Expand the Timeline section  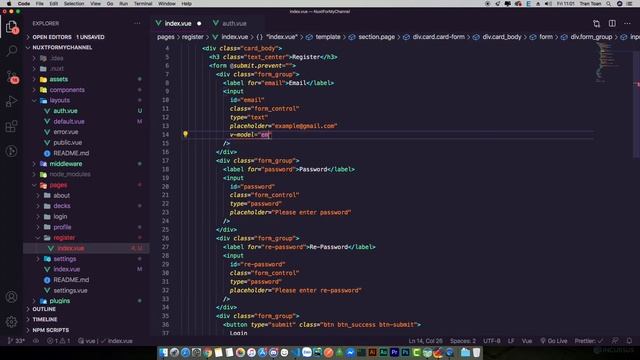point(86,319)
